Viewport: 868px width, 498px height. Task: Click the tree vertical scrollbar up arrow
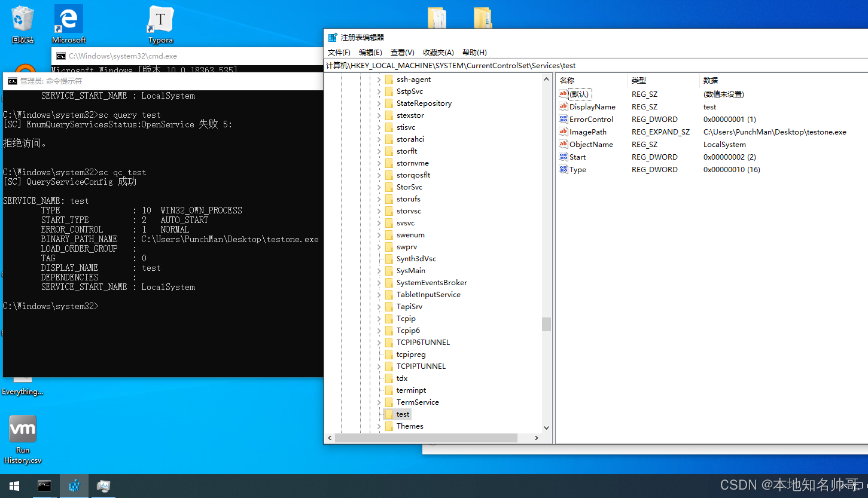546,79
